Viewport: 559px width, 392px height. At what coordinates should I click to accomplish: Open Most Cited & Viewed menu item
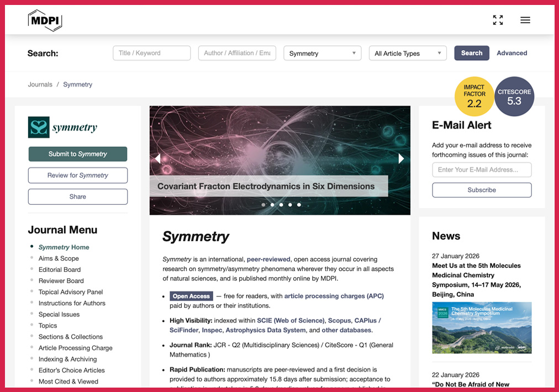pyautogui.click(x=68, y=382)
